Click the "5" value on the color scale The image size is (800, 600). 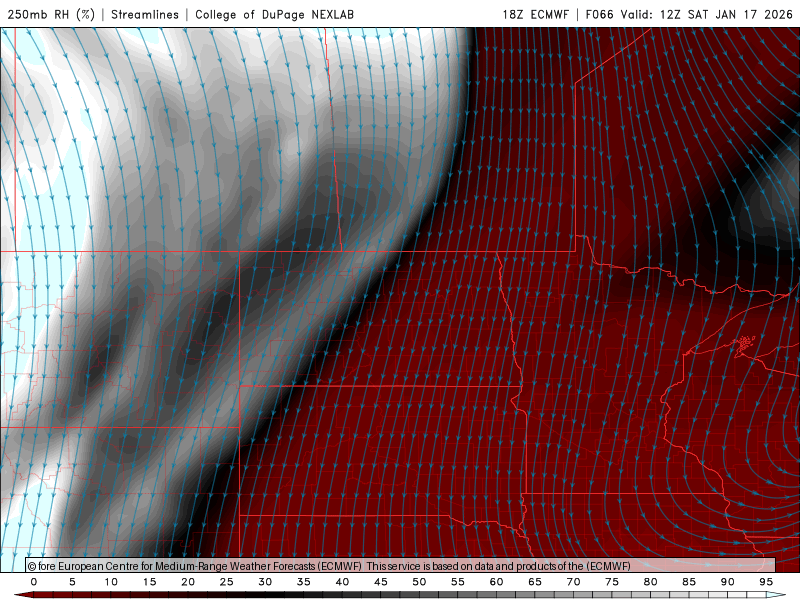(x=72, y=582)
